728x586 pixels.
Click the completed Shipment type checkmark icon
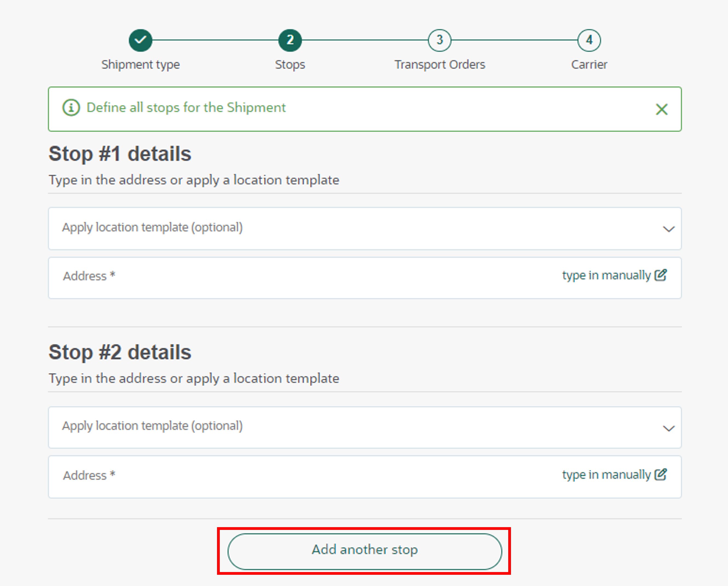140,40
